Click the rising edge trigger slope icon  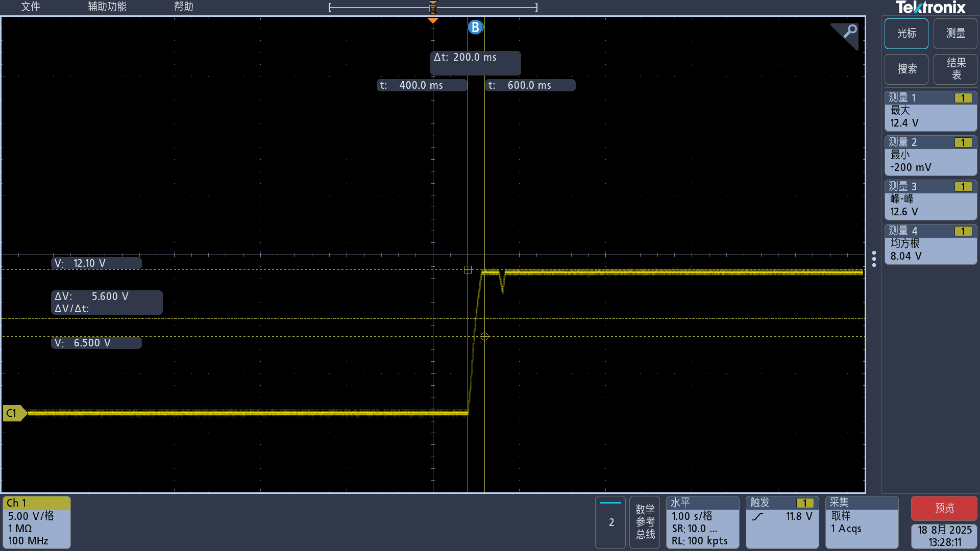[758, 516]
